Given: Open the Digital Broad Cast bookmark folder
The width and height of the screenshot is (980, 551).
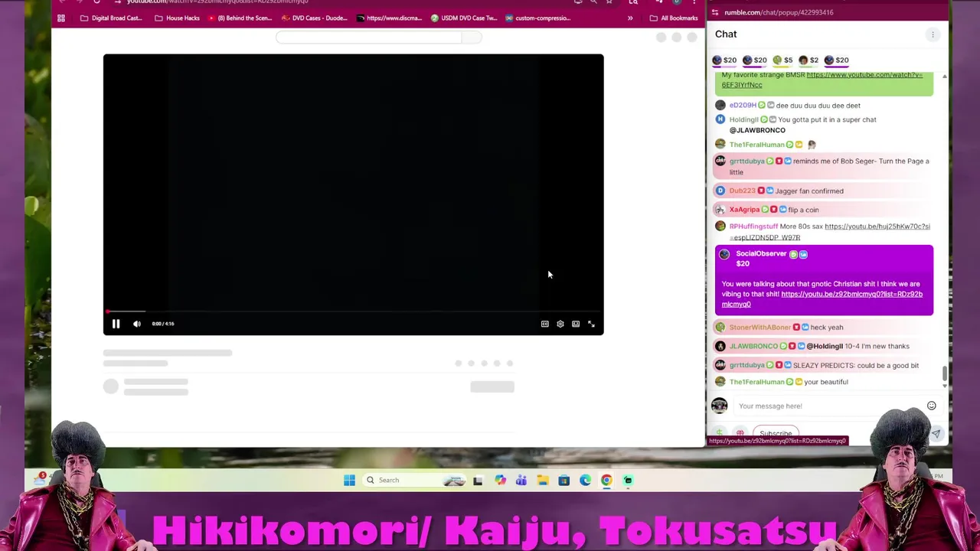Looking at the screenshot, I should click(111, 18).
